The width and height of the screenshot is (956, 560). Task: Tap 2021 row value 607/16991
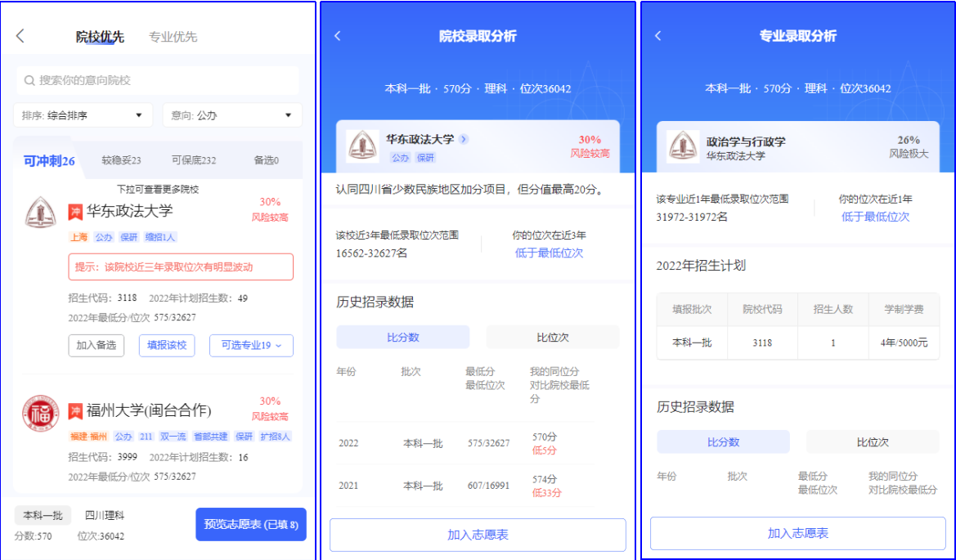point(489,486)
